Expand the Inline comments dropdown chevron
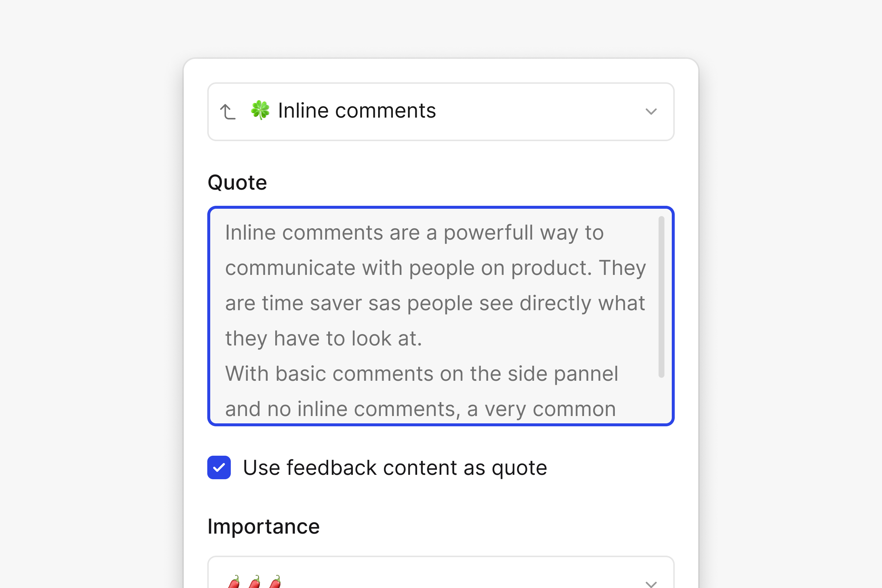This screenshot has height=588, width=882. 651,112
